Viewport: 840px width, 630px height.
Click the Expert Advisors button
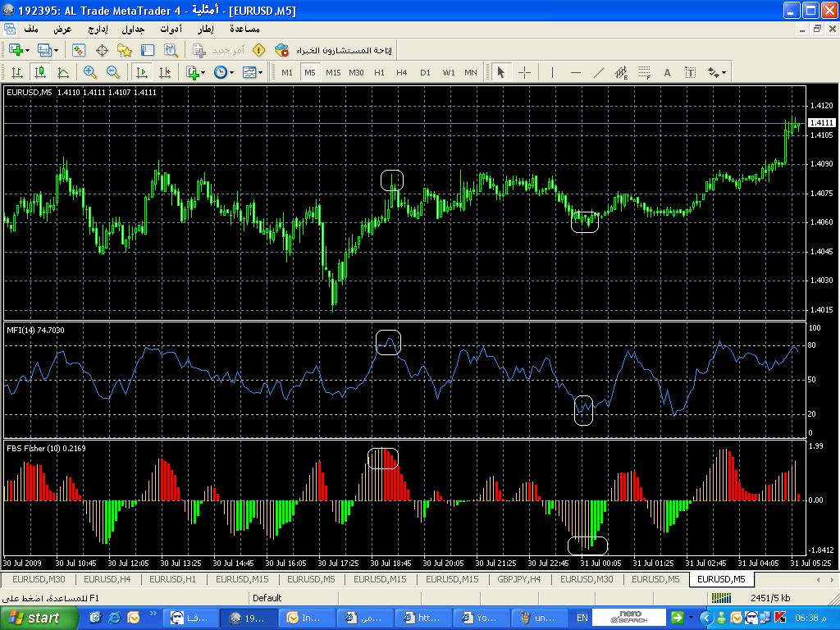336,50
